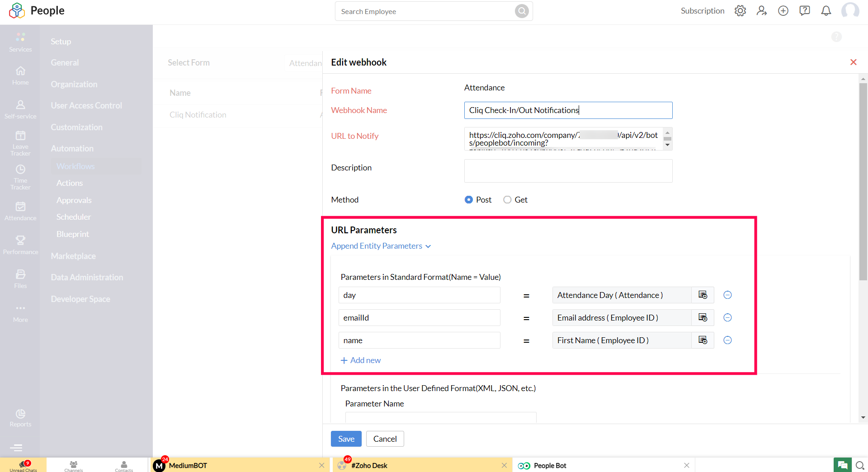Remove the day parameter row
The width and height of the screenshot is (868, 472).
(727, 295)
